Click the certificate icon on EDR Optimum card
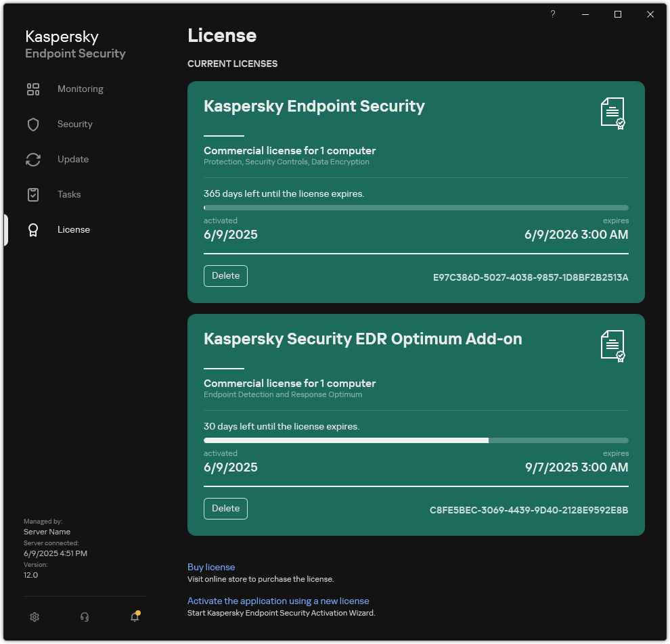The width and height of the screenshot is (670, 644). point(612,346)
